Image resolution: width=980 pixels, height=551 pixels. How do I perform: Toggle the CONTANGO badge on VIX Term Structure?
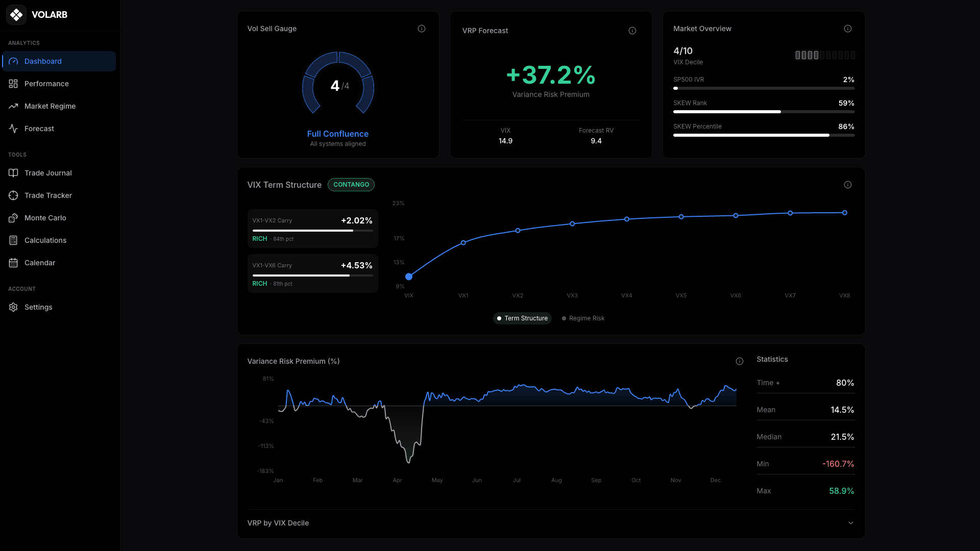(351, 185)
